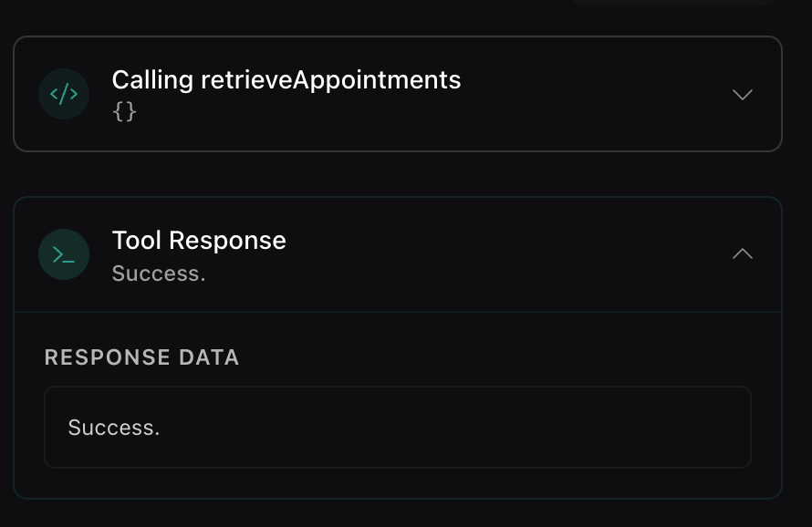Select the empty braces arguments text

coord(124,112)
